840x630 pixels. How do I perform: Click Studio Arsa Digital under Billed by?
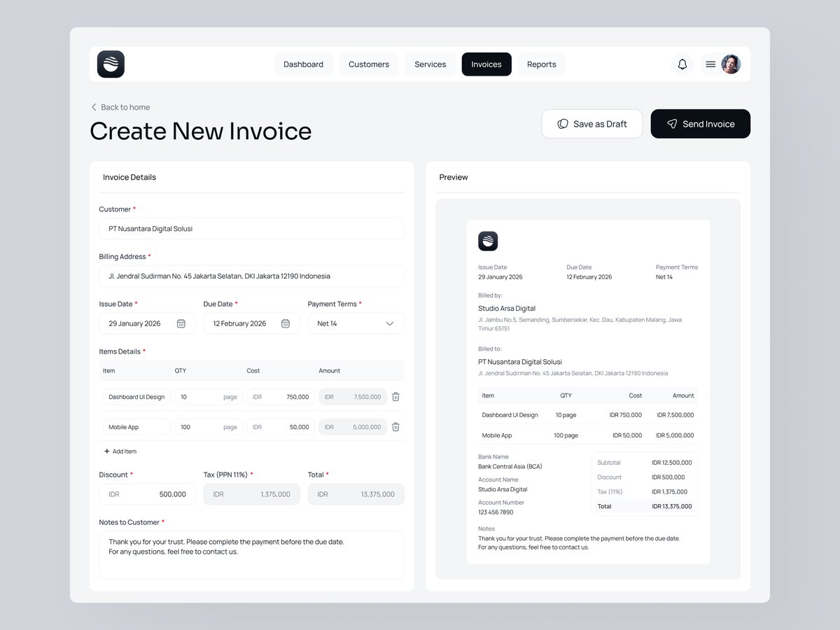[507, 308]
